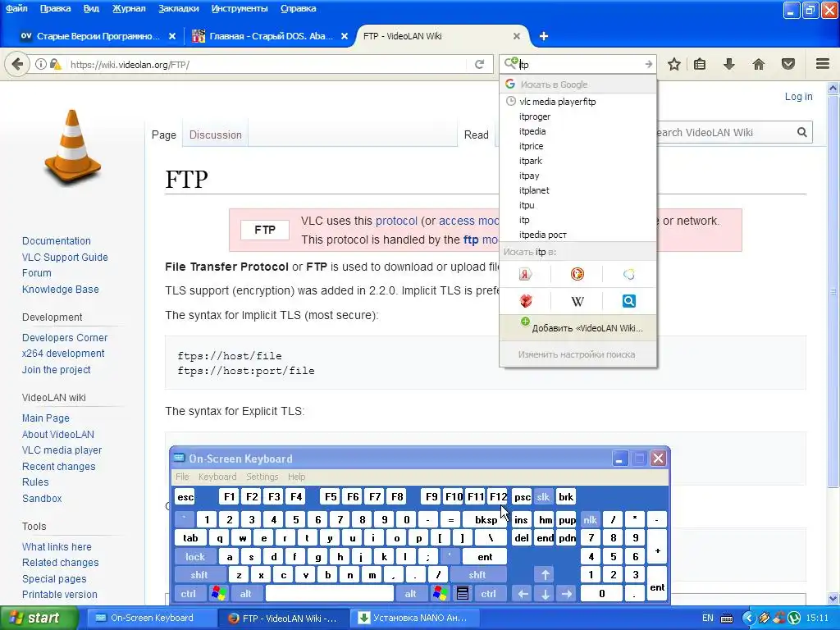Click the esc key on On-Screen Keyboard
Viewport: 840px width, 630px height.
point(185,496)
